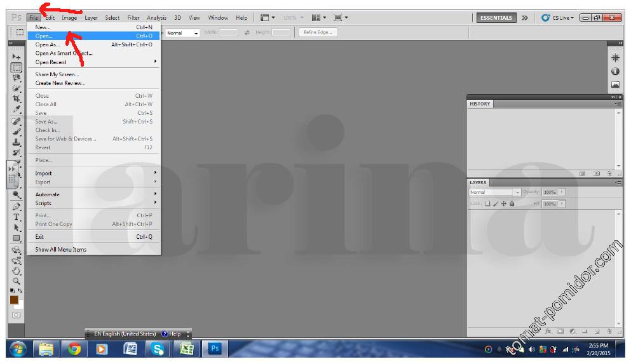Open the Info panel icon
This screenshot has width=631, height=364.
pos(615,71)
